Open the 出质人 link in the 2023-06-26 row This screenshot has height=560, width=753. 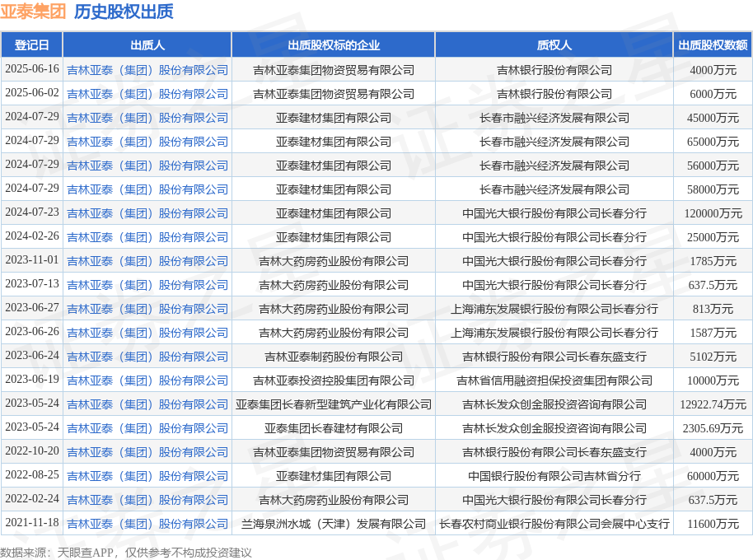147,333
